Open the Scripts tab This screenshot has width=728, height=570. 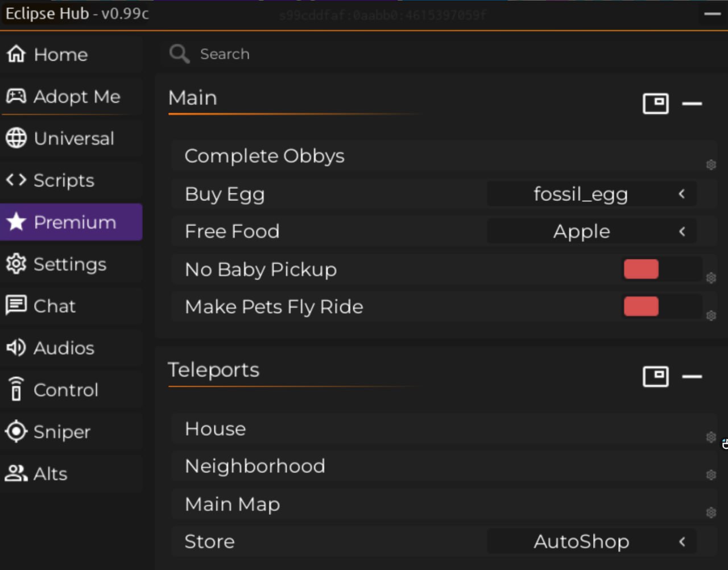click(71, 180)
